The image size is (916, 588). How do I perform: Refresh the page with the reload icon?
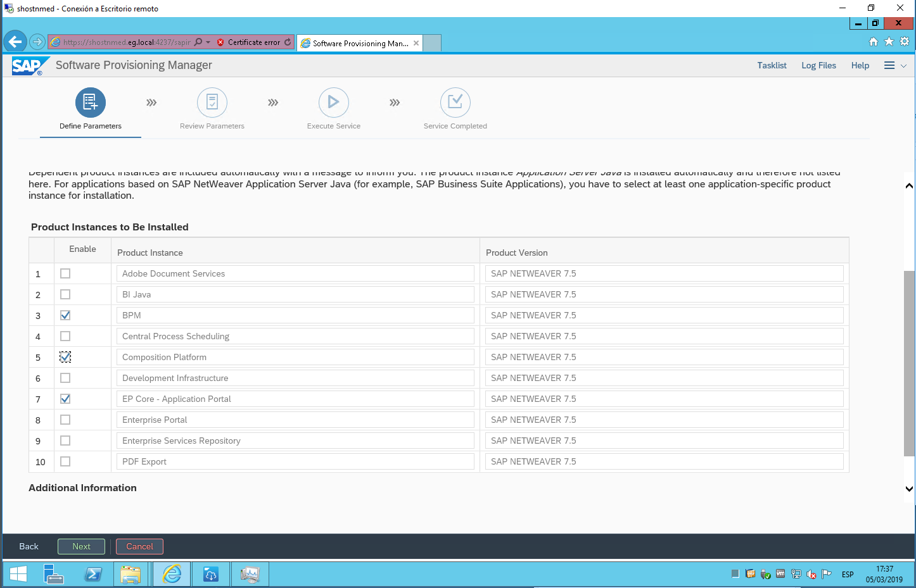[288, 42]
